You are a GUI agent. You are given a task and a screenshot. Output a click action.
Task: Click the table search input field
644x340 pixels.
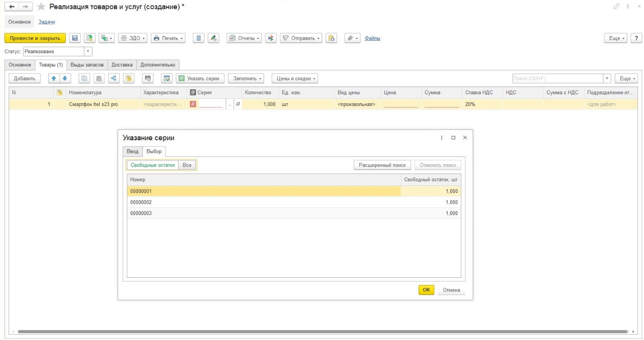pos(557,78)
